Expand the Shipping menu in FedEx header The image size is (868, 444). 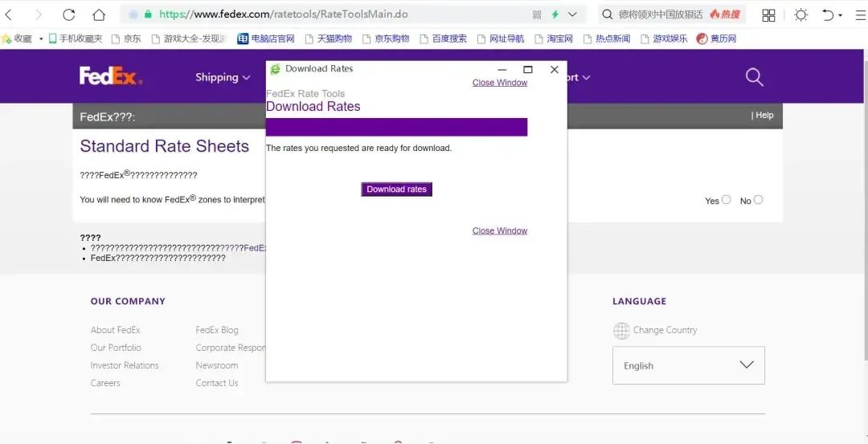(223, 77)
